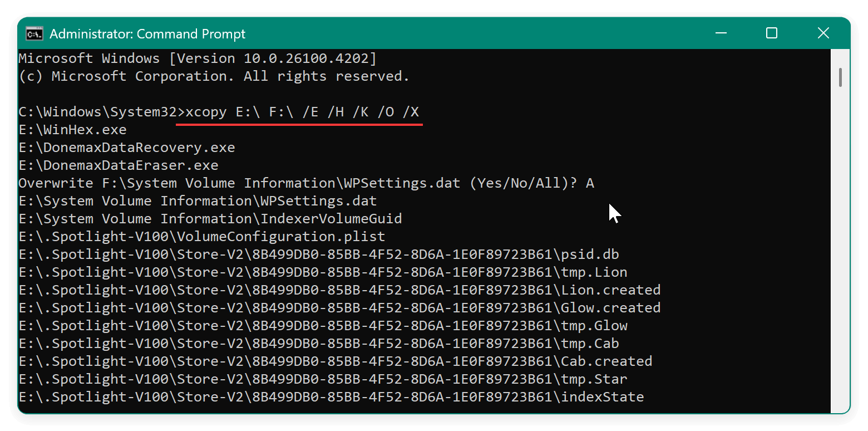Screen dimensions: 868x431
Task: Select the psid.db Spotlight path line
Action: click(x=318, y=254)
